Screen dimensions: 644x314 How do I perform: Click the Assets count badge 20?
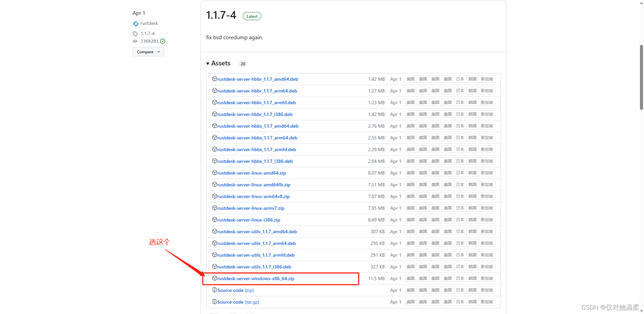click(x=243, y=64)
